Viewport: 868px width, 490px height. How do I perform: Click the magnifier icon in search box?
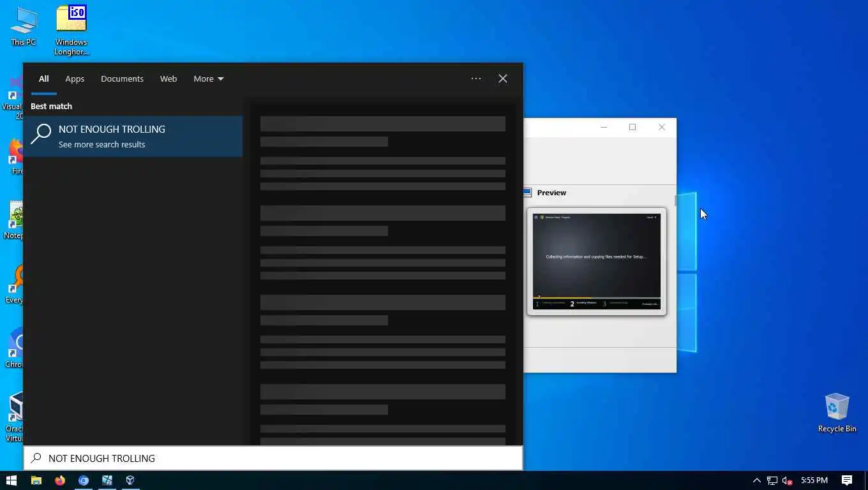tap(36, 458)
